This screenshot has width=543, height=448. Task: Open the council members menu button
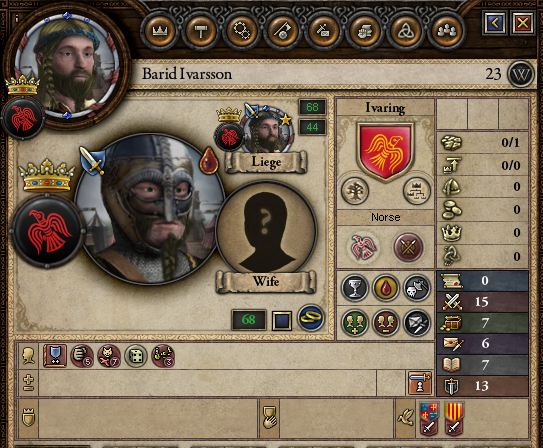point(446,31)
